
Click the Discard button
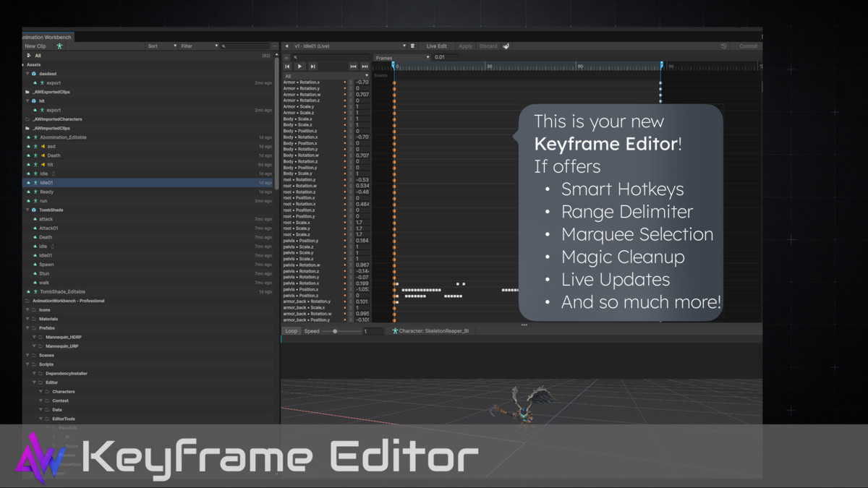pyautogui.click(x=488, y=46)
